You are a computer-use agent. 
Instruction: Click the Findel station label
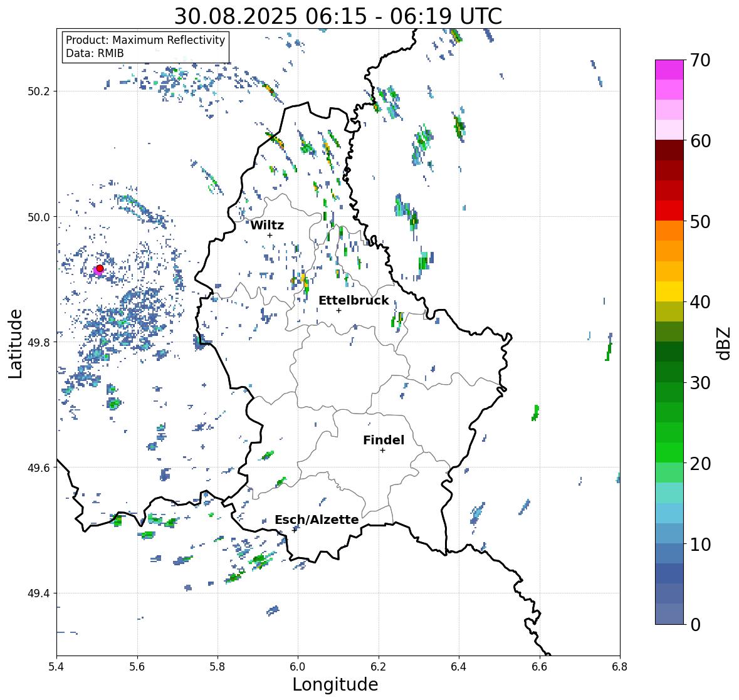click(x=384, y=440)
